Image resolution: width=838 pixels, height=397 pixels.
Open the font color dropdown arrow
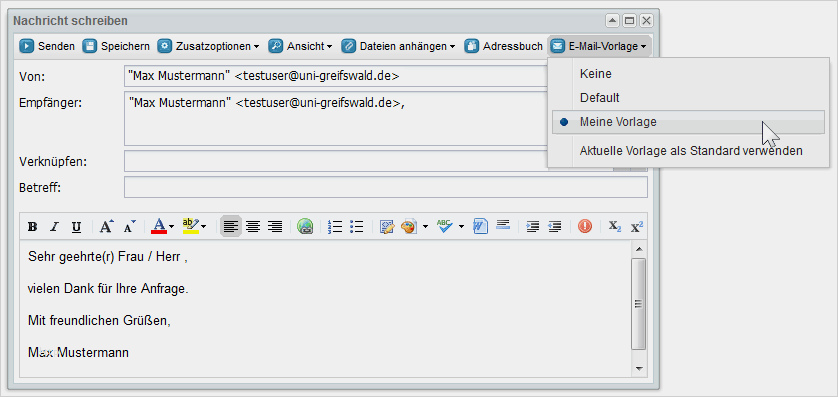click(x=172, y=227)
